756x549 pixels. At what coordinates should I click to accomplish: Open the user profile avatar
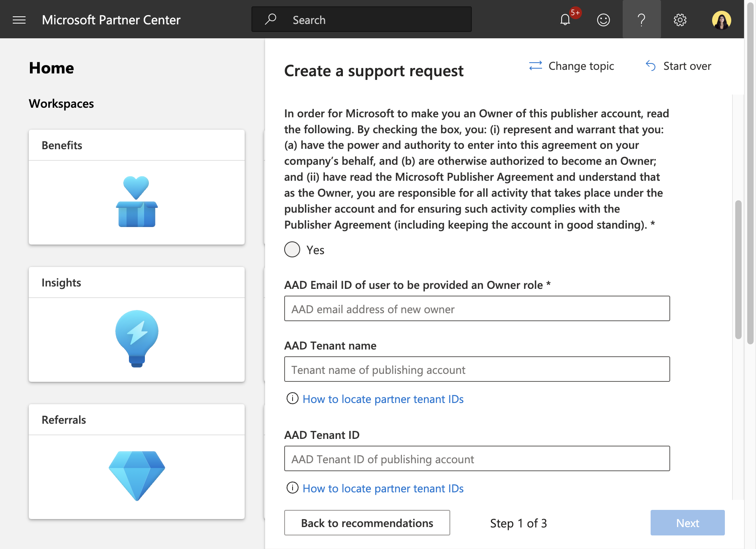pyautogui.click(x=721, y=20)
